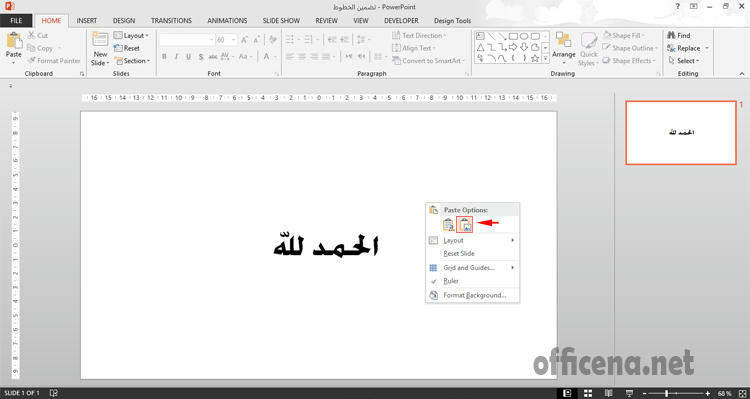This screenshot has width=750, height=399.
Task: Toggle Underline formatting
Action: (x=188, y=56)
